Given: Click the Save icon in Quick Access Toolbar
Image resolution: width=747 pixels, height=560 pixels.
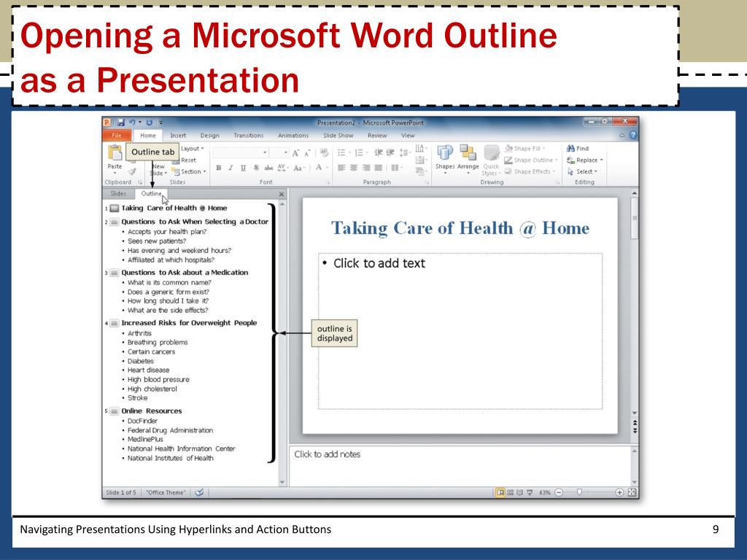Looking at the screenshot, I should coord(121,122).
